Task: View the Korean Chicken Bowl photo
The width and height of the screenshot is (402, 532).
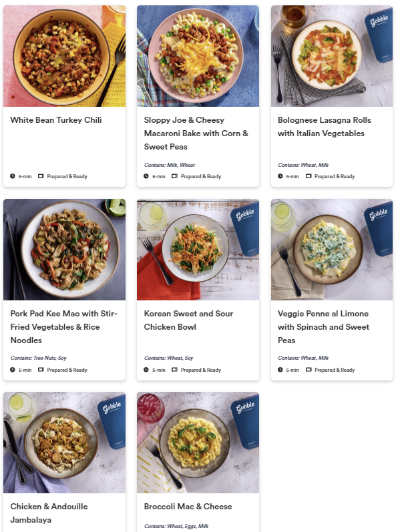Action: (198, 249)
